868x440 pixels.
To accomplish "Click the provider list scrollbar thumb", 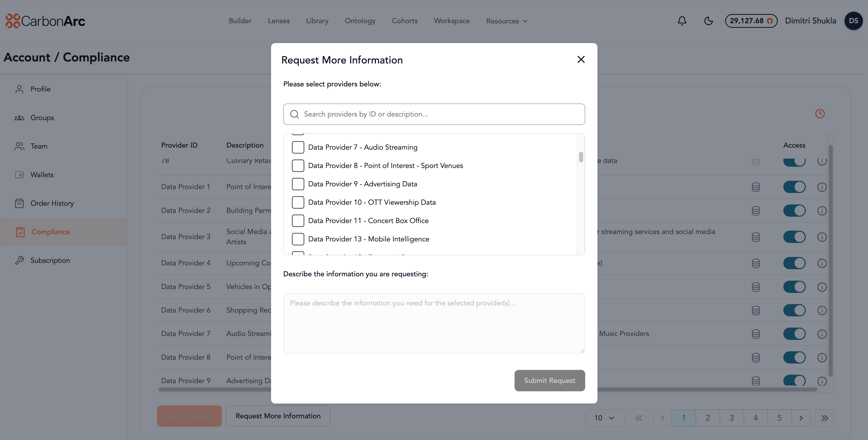I will (581, 157).
